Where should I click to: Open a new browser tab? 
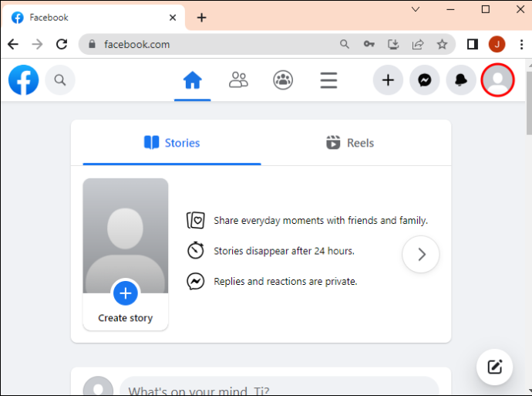(201, 18)
